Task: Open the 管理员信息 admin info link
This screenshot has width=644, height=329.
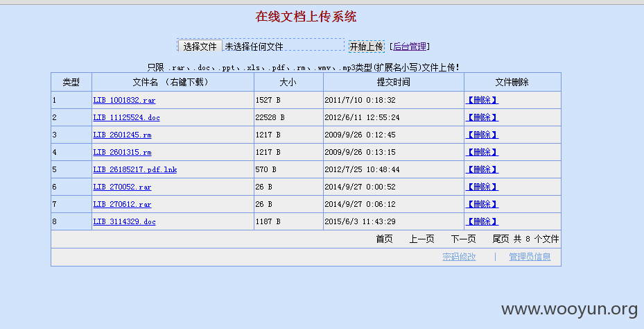Action: [x=530, y=257]
